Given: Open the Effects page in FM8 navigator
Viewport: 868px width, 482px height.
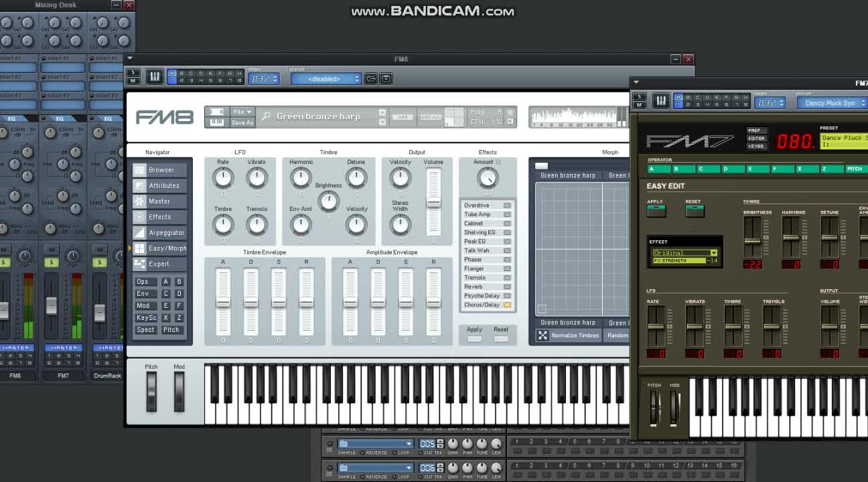Looking at the screenshot, I should tap(159, 217).
